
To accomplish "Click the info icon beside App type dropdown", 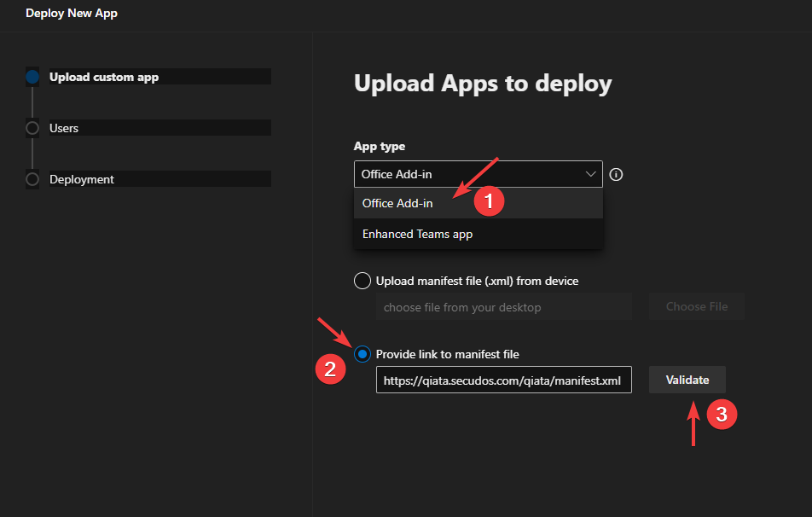I will coord(616,174).
